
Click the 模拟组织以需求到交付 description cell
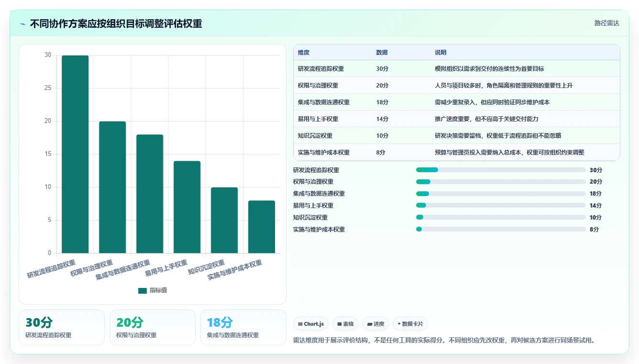[x=525, y=69]
